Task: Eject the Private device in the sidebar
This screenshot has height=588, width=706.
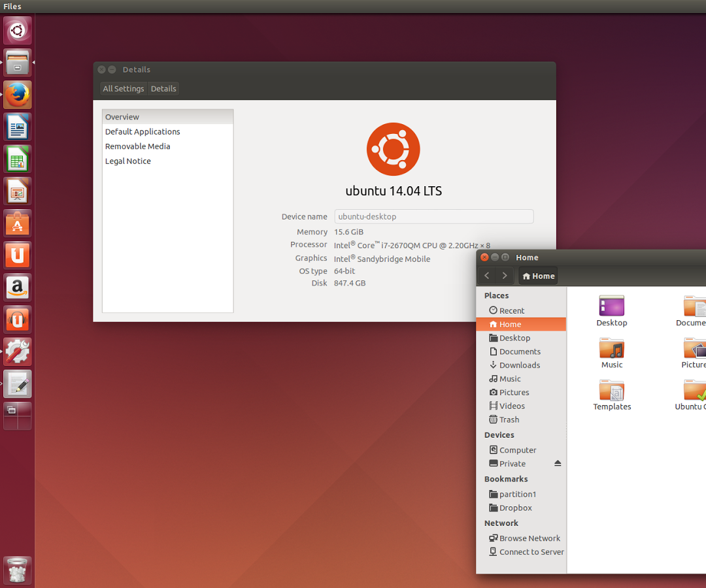Action: [558, 463]
